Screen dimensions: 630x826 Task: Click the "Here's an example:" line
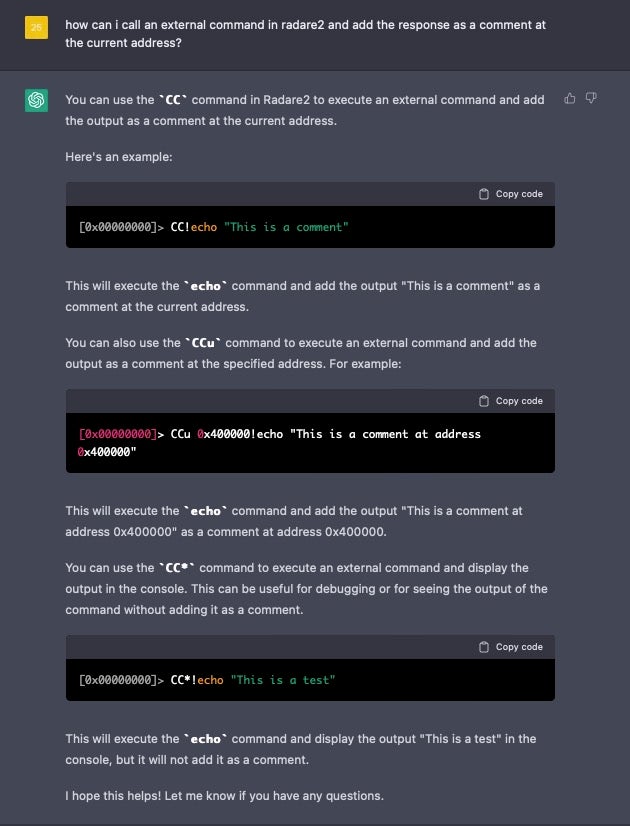[x=118, y=157]
